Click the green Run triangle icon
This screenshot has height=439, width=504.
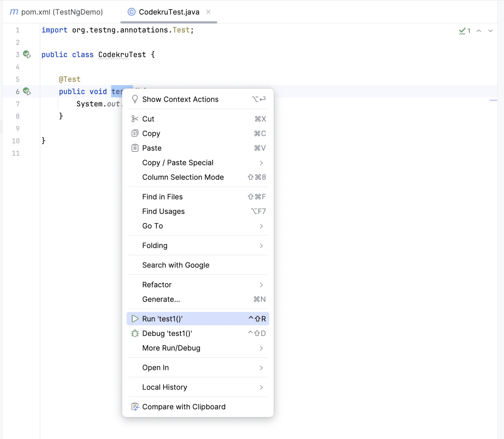point(135,319)
